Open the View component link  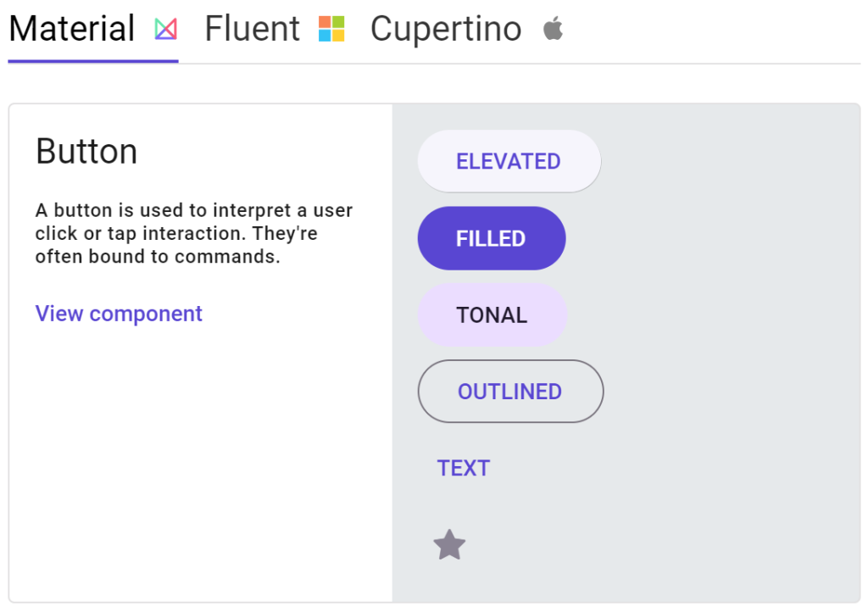pyautogui.click(x=119, y=314)
